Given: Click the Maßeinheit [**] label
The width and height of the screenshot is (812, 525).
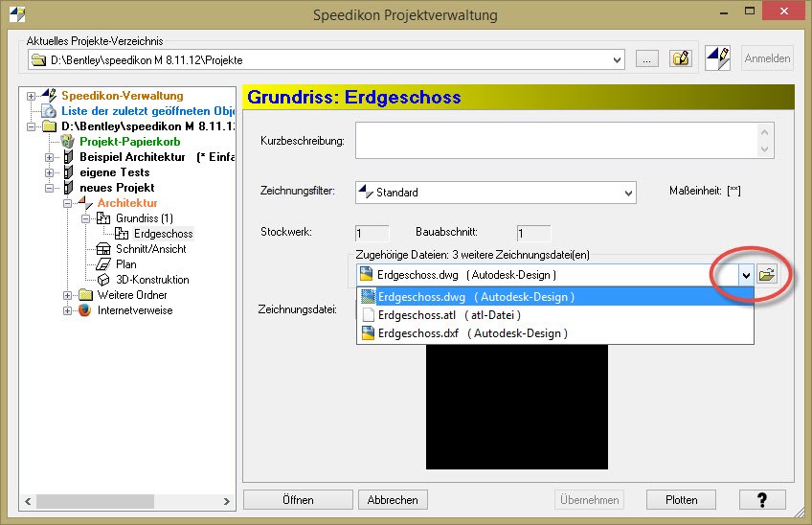Looking at the screenshot, I should pos(705,191).
